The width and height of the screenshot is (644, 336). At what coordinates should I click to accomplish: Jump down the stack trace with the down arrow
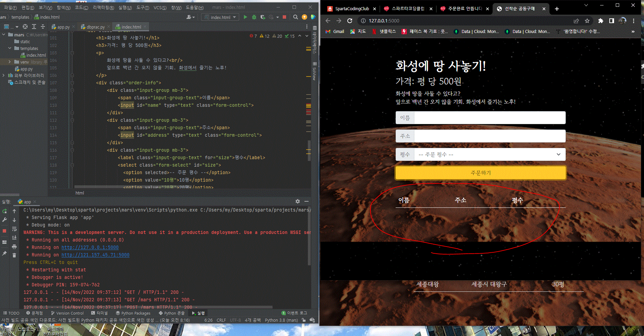coord(14,220)
